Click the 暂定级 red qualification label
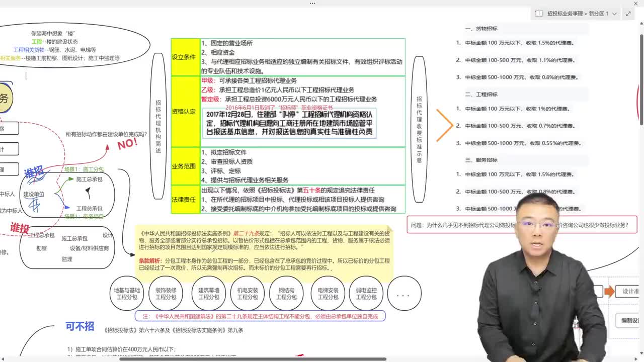Viewport: 644px width, 362px height. 211,99
